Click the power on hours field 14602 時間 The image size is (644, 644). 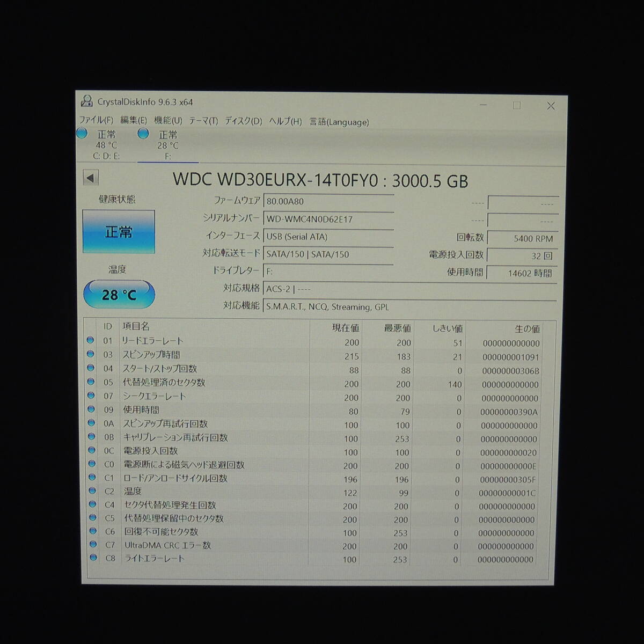tap(523, 273)
